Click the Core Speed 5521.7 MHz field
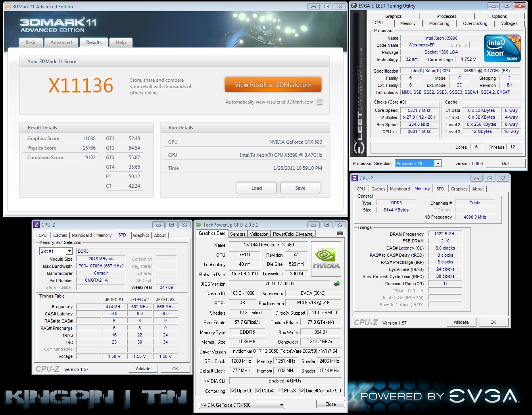Viewport: 532px width, 415px height. [419, 110]
